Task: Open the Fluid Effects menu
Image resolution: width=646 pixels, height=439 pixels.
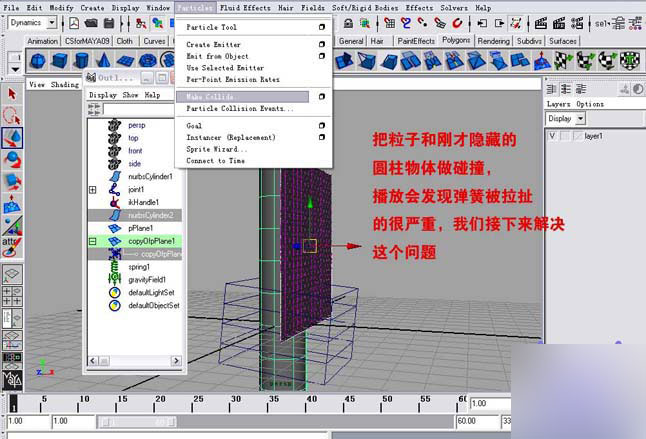Action: click(x=245, y=8)
